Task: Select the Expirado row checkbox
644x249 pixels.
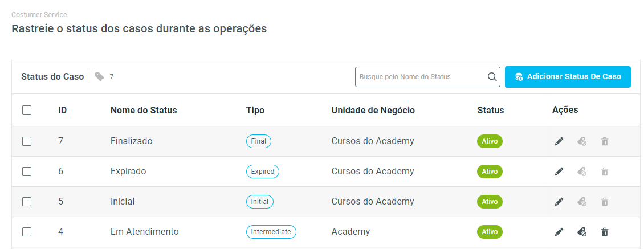Action: pyautogui.click(x=27, y=172)
